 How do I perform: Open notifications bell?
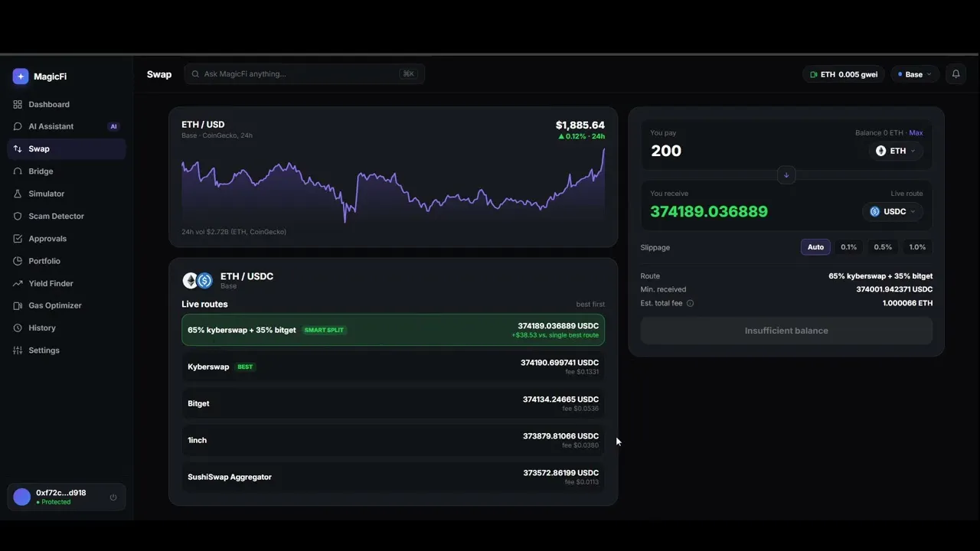tap(955, 74)
